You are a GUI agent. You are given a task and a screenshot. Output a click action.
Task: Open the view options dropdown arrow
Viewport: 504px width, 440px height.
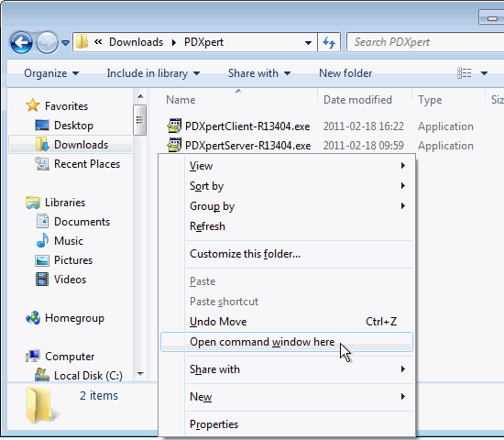coord(484,73)
